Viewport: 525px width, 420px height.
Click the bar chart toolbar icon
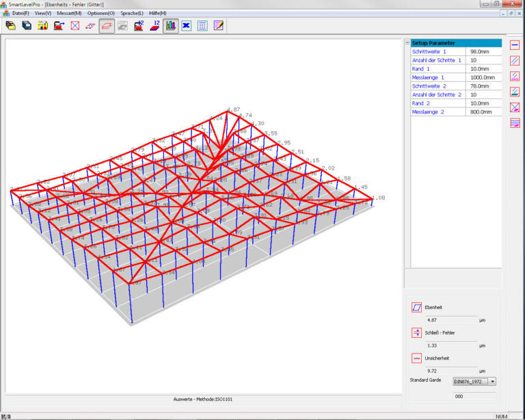pyautogui.click(x=170, y=26)
